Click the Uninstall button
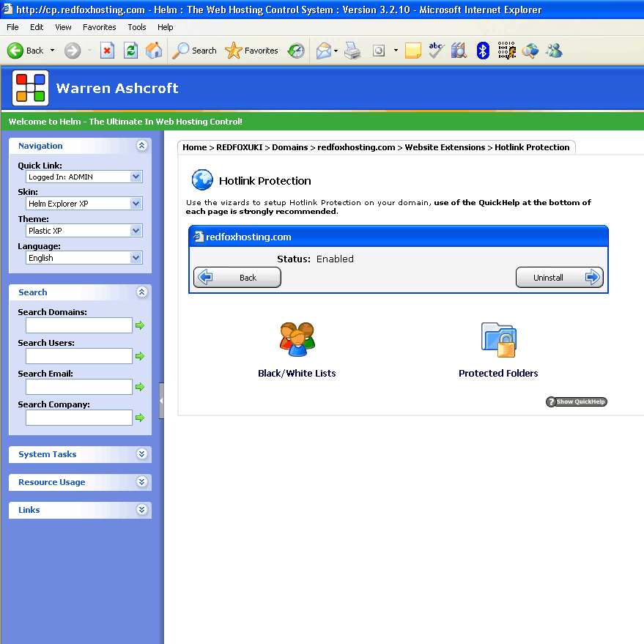This screenshot has height=644, width=644. (560, 278)
